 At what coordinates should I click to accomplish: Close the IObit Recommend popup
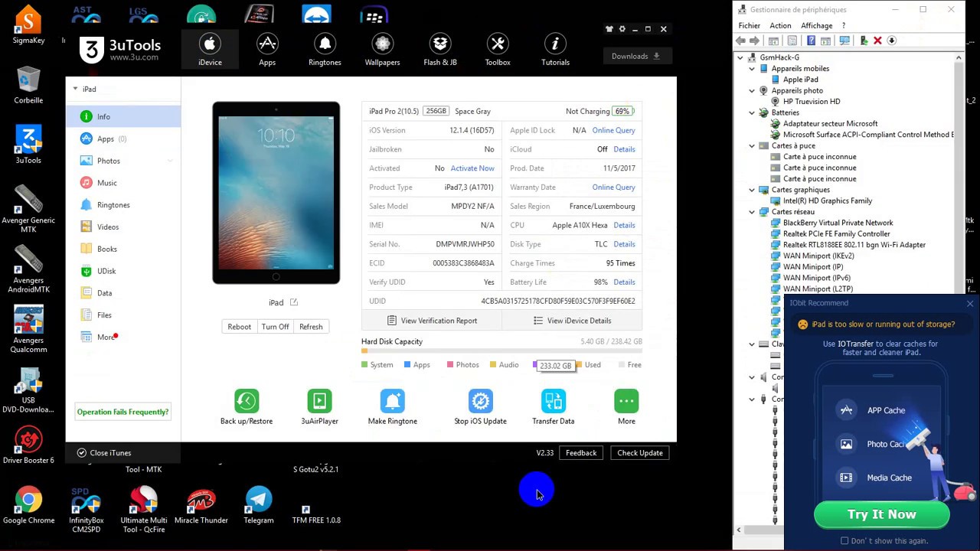[x=969, y=304]
